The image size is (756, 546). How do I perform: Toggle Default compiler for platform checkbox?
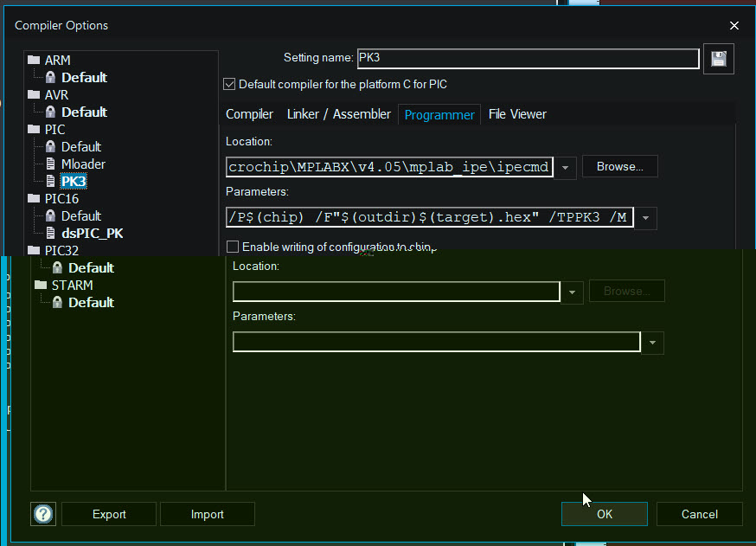click(229, 85)
